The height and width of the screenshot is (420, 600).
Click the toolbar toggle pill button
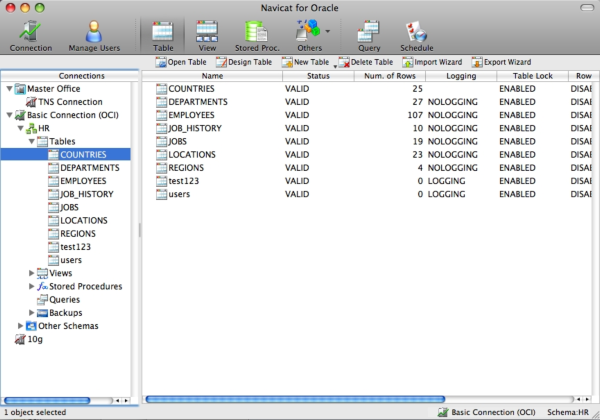[587, 8]
